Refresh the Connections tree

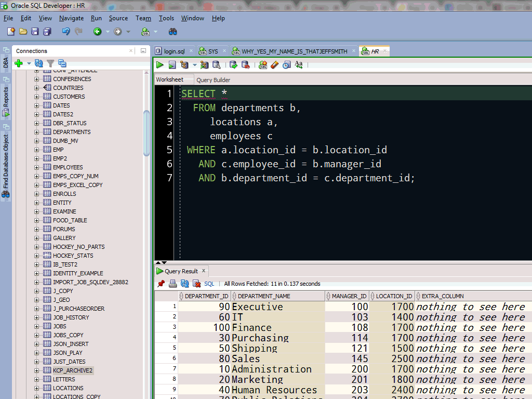click(x=38, y=63)
